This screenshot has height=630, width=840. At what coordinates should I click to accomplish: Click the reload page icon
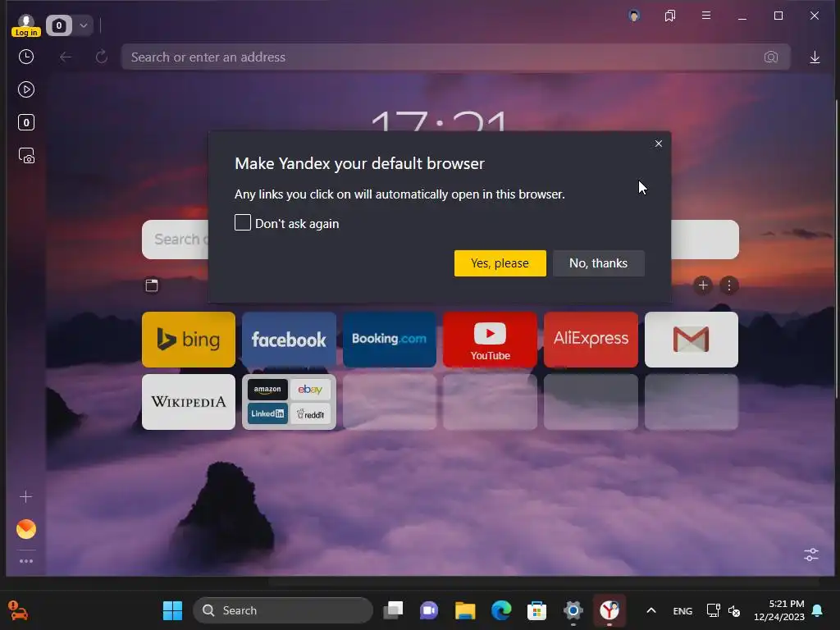pos(101,57)
